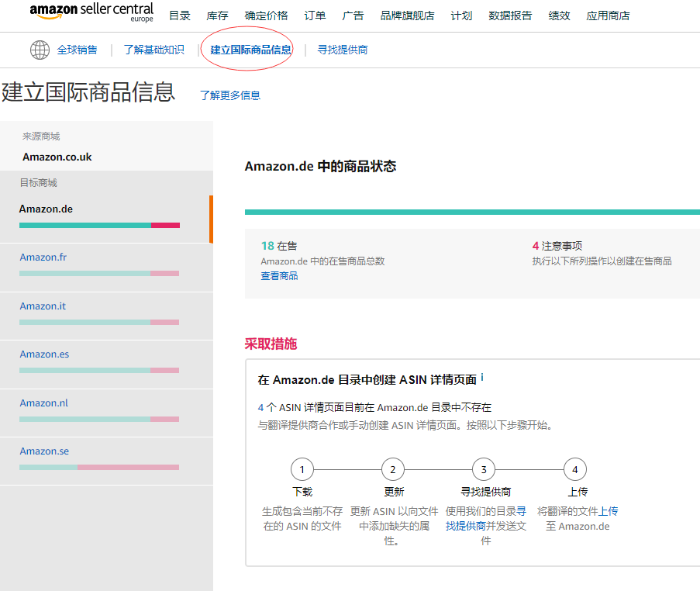Click the 4 注意事项 count
700x591 pixels.
[x=557, y=246]
